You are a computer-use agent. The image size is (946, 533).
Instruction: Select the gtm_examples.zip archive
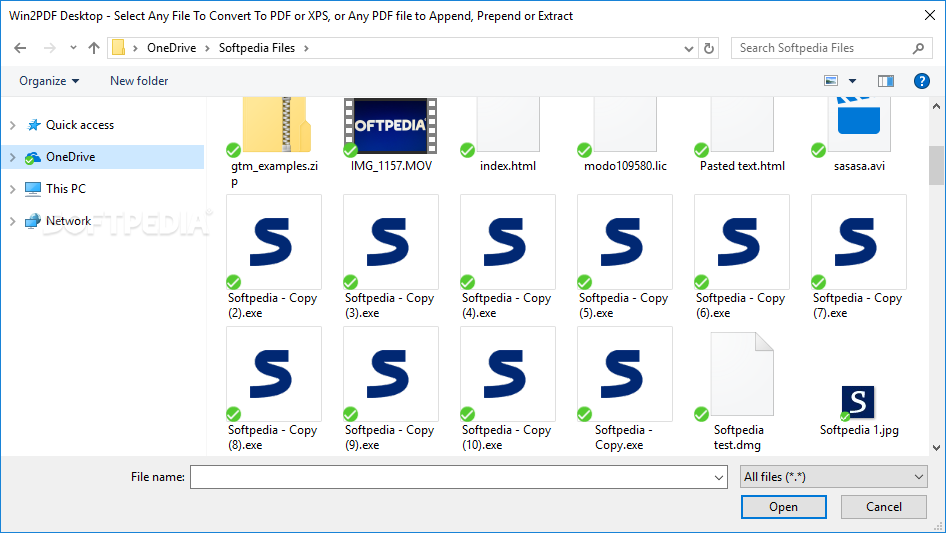275,142
